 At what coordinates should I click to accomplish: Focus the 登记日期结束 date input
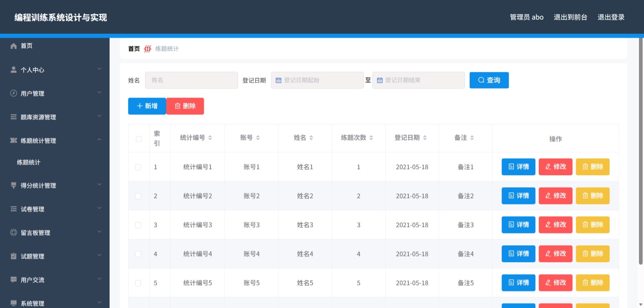click(419, 80)
